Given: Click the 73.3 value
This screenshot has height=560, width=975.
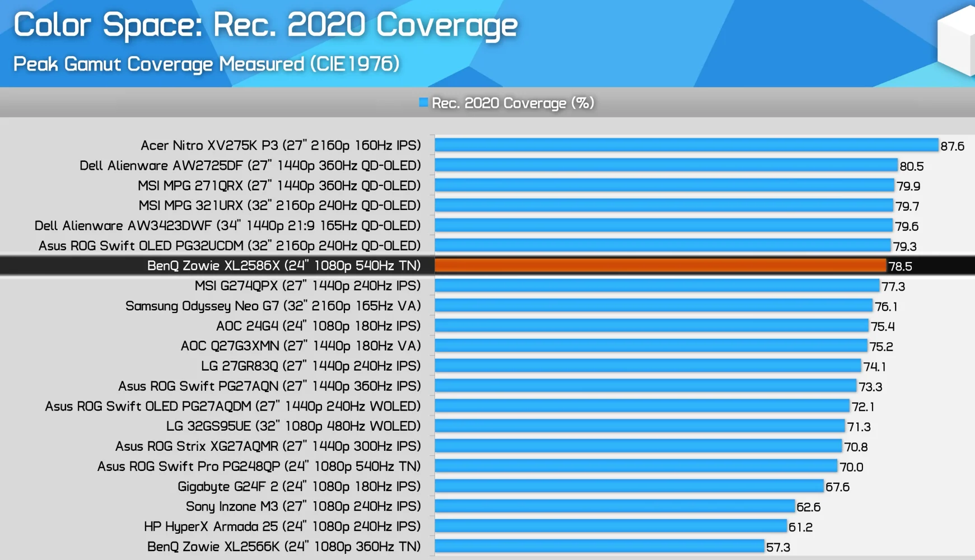Looking at the screenshot, I should (870, 387).
